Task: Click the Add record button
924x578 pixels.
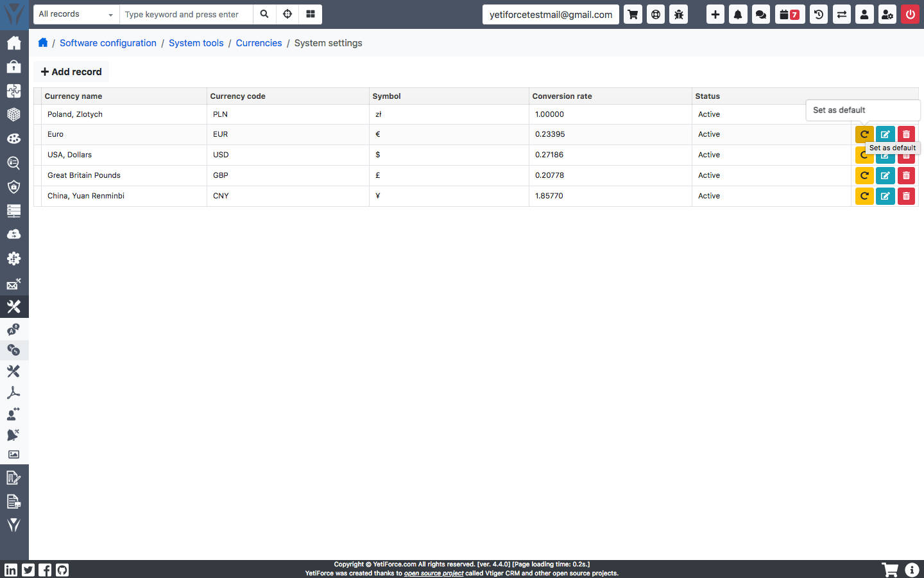Action: (x=71, y=72)
